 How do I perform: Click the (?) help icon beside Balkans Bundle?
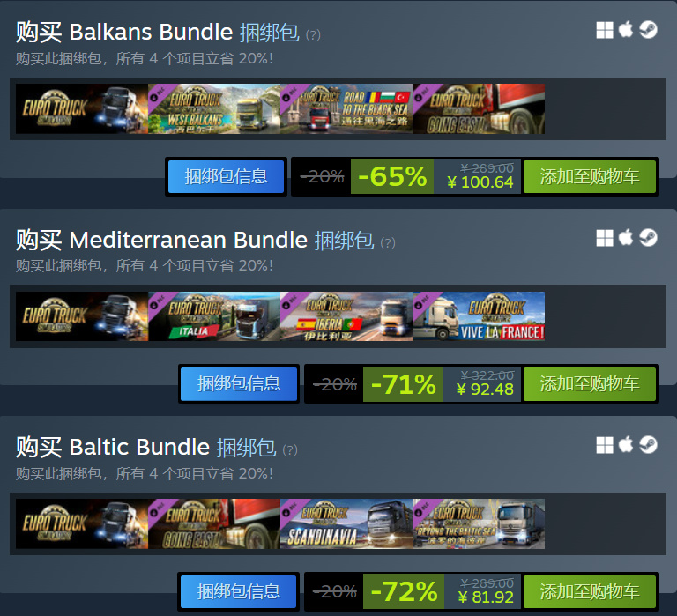coord(313,34)
